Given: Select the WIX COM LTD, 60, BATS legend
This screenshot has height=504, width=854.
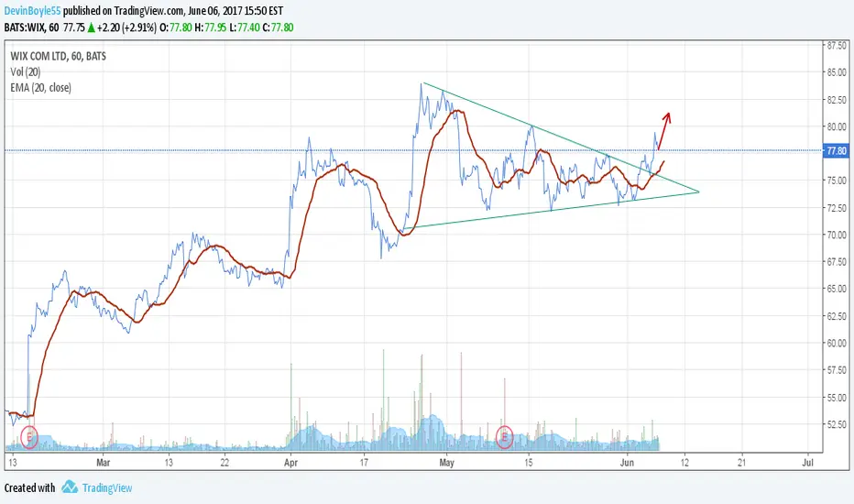Looking at the screenshot, I should tap(59, 56).
